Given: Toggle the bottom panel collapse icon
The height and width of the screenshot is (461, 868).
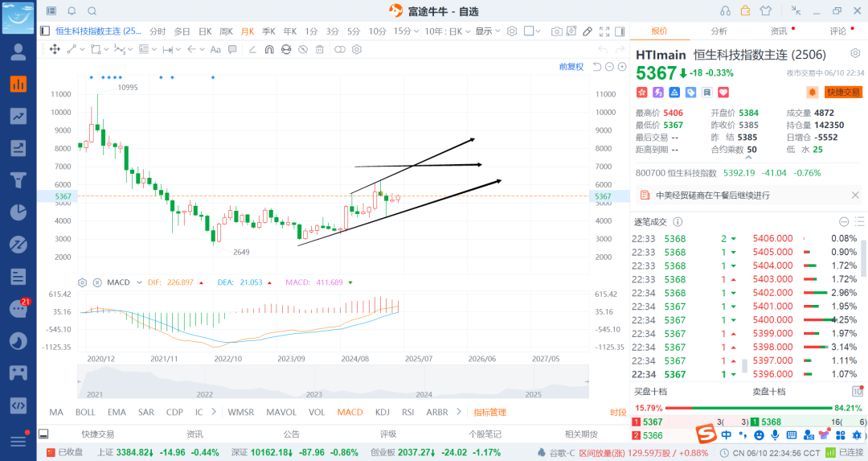Looking at the screenshot, I should [43, 434].
